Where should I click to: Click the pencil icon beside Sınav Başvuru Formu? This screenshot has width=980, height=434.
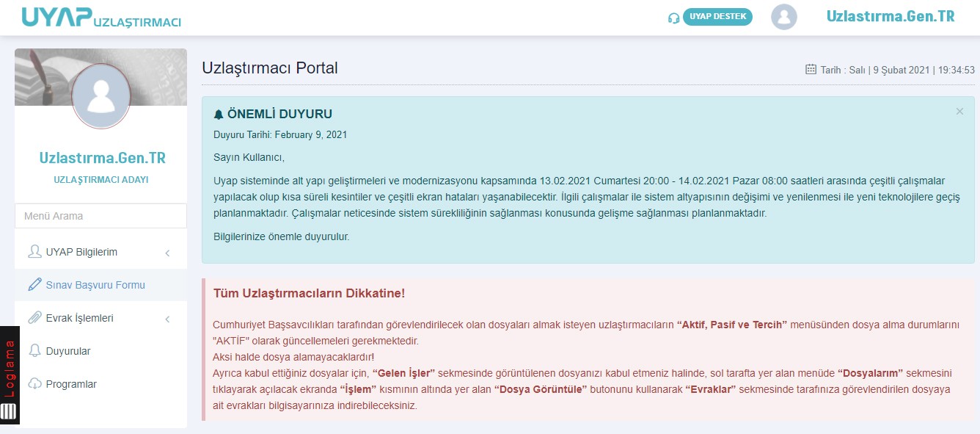34,285
